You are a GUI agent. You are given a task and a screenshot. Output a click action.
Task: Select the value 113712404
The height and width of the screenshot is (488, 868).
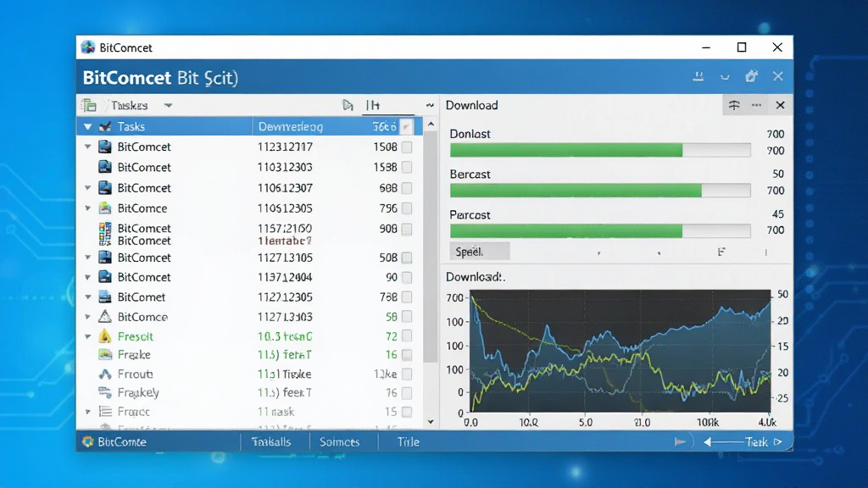[285, 277]
